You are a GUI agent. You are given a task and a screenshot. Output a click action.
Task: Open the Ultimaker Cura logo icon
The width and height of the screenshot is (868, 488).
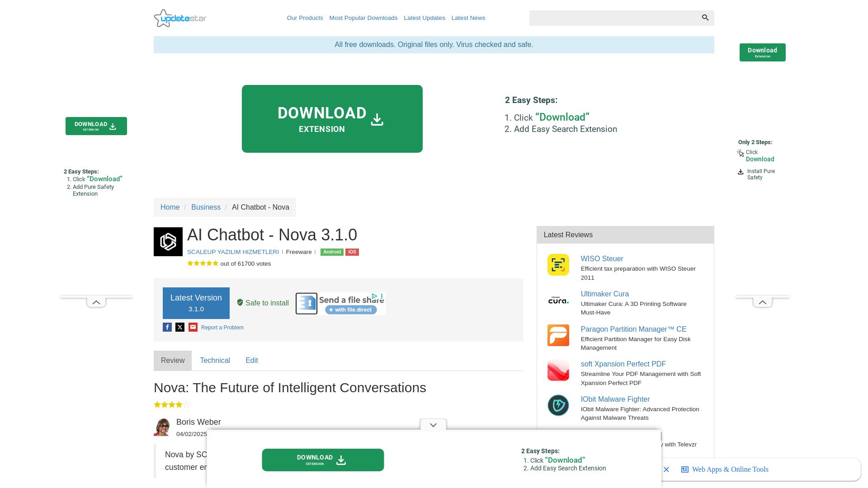coord(558,300)
